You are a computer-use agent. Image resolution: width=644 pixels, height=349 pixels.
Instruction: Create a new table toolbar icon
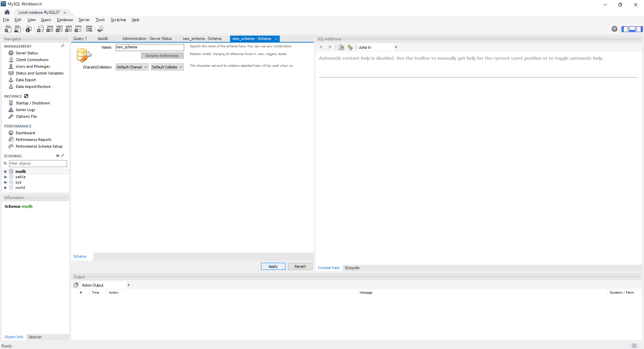pyautogui.click(x=50, y=29)
